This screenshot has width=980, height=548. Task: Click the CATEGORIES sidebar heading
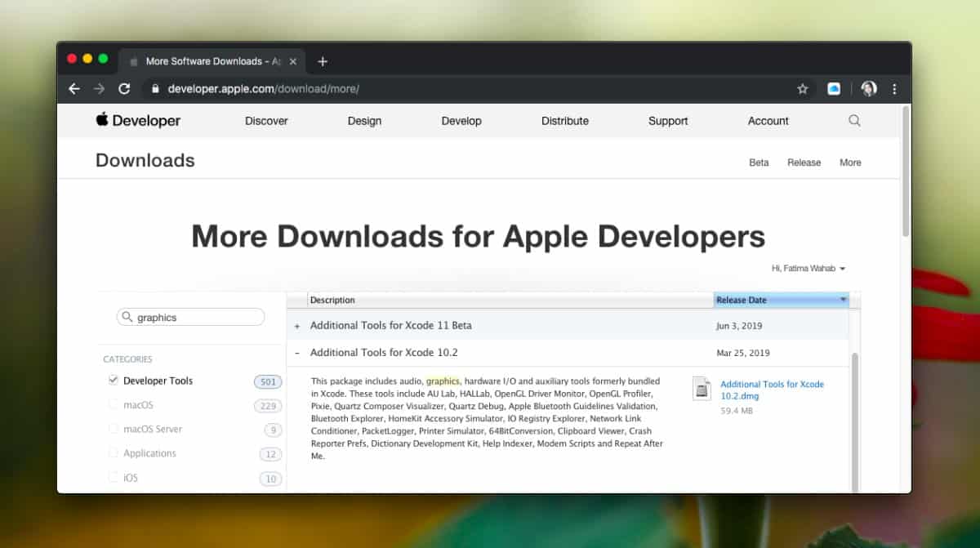(127, 359)
